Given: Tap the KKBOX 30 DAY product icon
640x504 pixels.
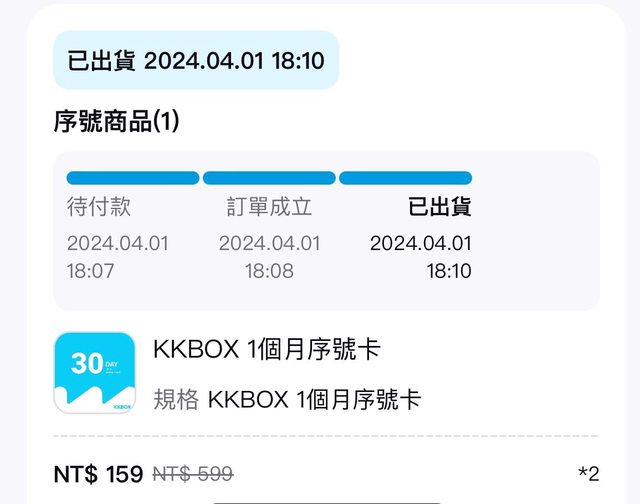Looking at the screenshot, I should (x=94, y=373).
